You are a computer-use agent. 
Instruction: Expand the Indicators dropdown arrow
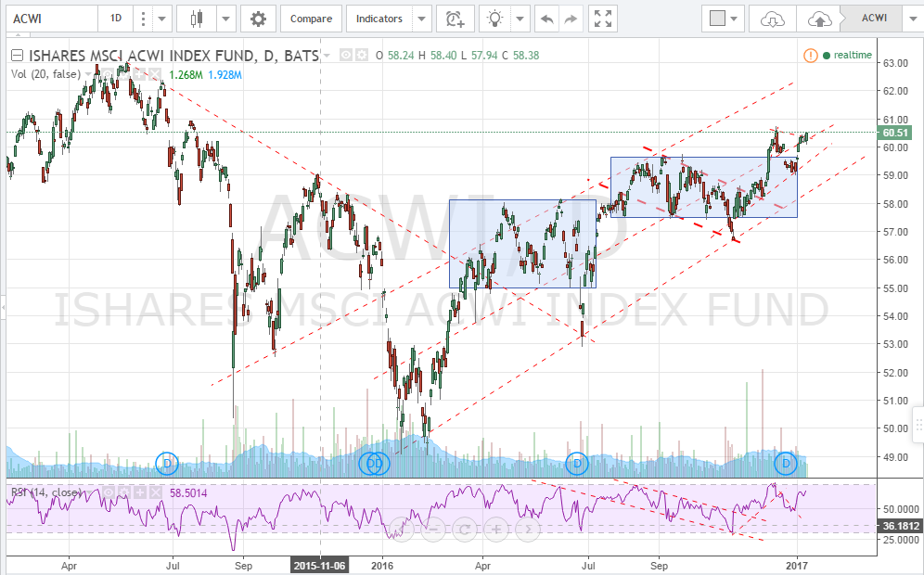click(x=421, y=19)
